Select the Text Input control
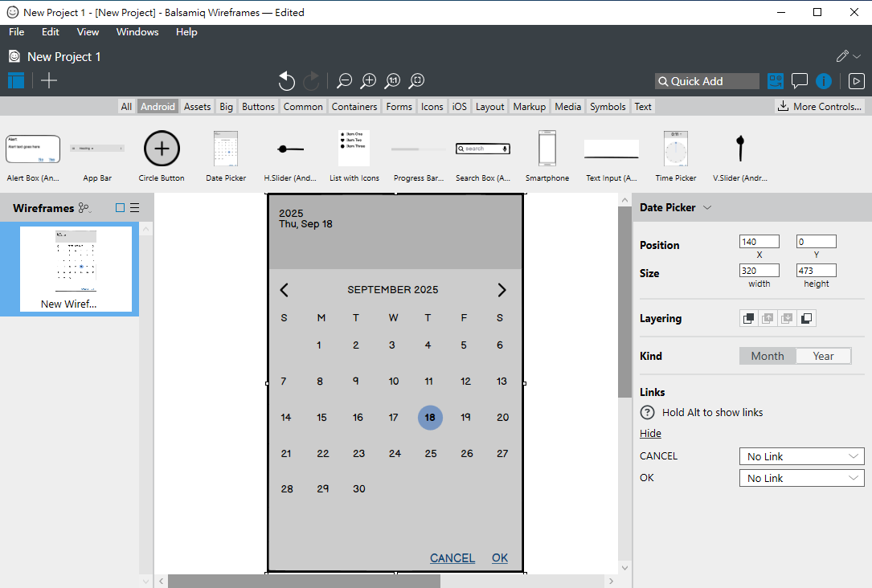 coord(611,157)
